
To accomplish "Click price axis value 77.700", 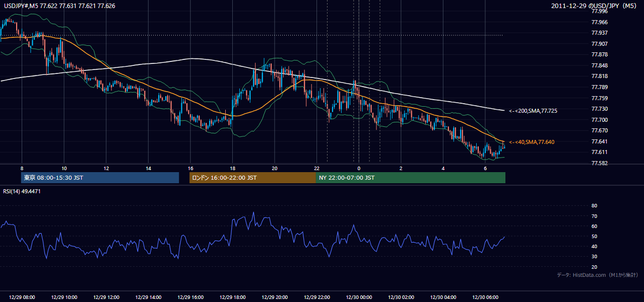I will click(x=599, y=120).
